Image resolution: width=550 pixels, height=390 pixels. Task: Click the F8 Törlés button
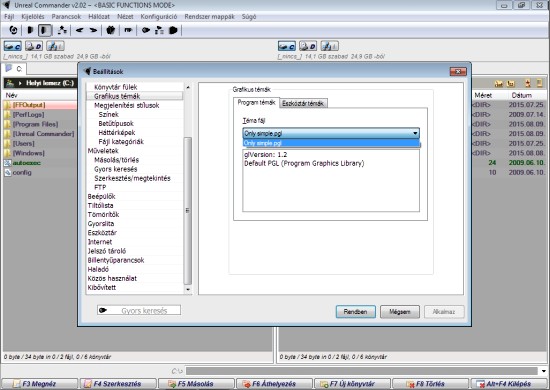[430, 384]
